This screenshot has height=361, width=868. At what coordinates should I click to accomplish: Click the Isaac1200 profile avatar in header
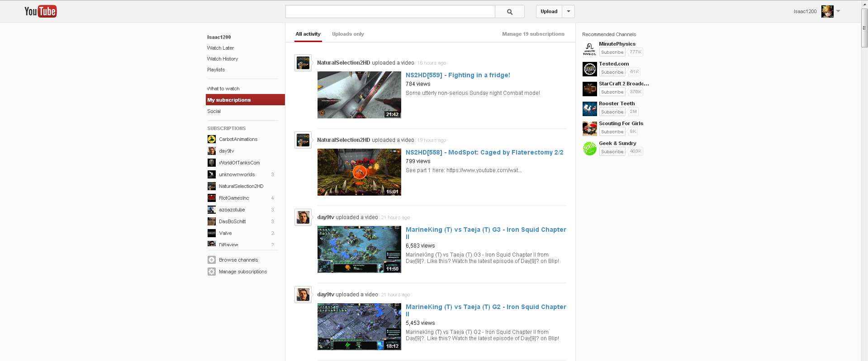tap(827, 11)
